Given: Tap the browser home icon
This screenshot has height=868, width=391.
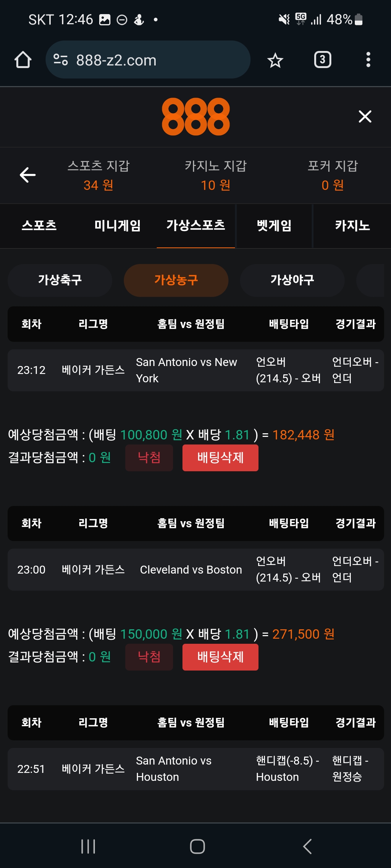Looking at the screenshot, I should (x=23, y=60).
